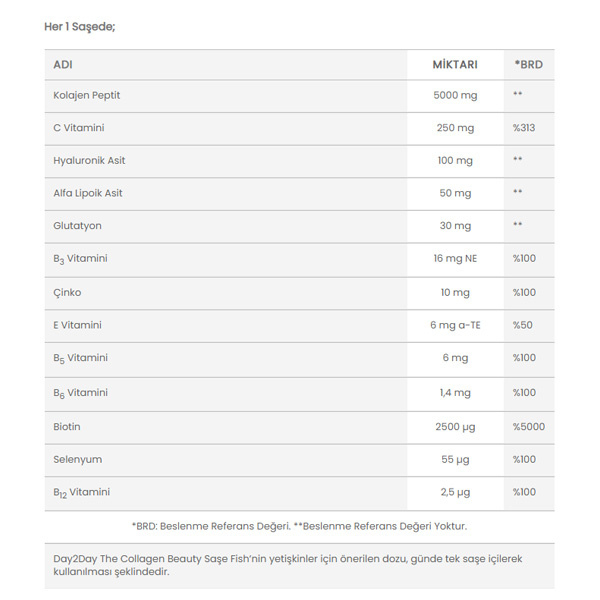Click the MİKTARI column header

[455, 65]
